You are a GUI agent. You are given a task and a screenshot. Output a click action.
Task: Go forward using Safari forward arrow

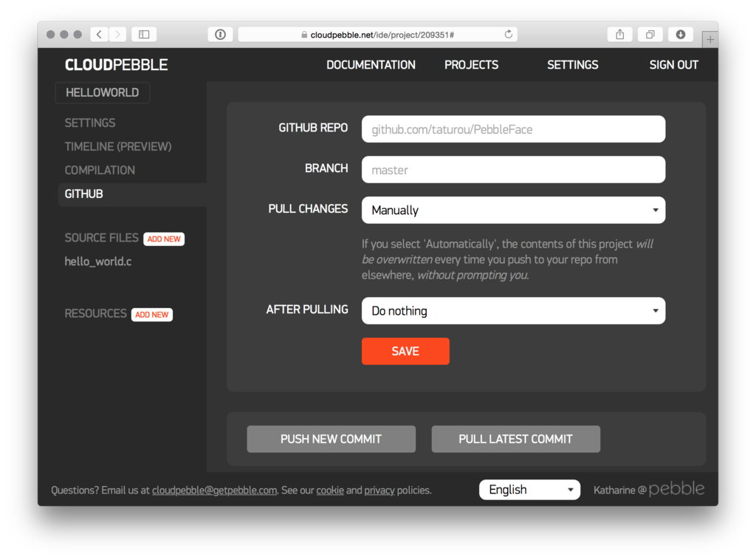click(x=117, y=34)
